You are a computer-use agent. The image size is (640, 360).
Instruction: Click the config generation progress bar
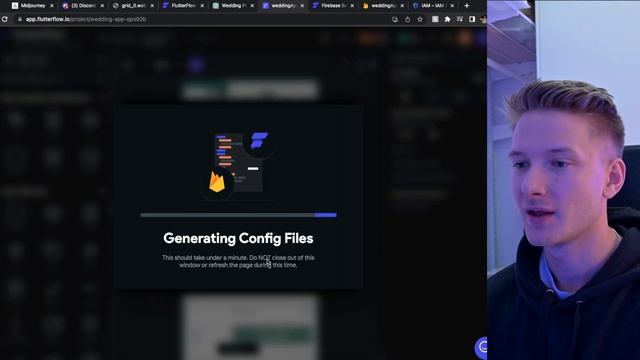238,215
